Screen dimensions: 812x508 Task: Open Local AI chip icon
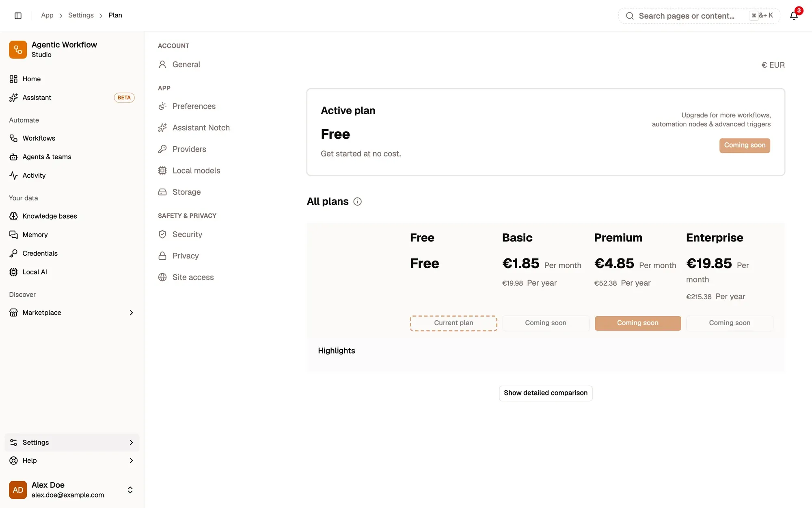point(13,272)
